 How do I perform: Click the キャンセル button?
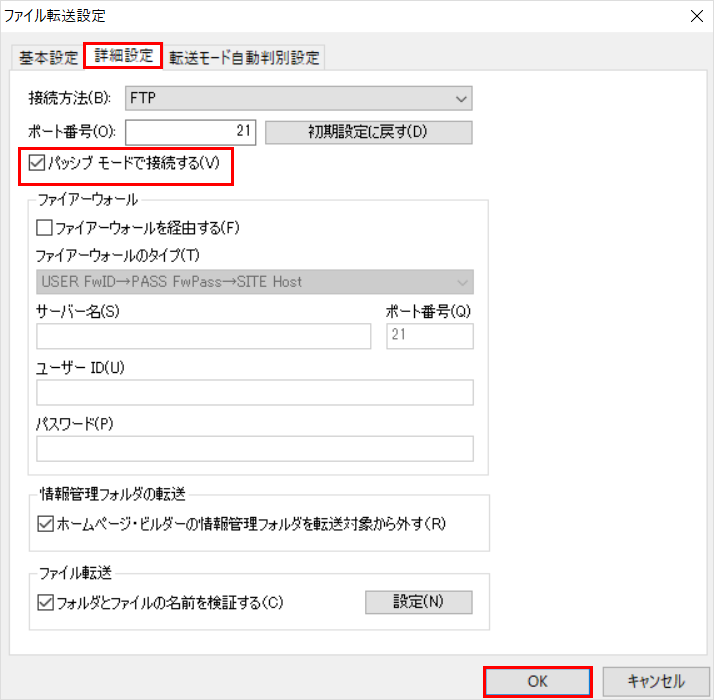pos(655,681)
